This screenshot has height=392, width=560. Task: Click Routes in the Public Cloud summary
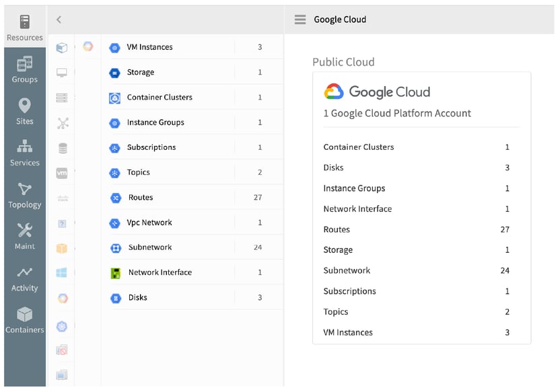click(x=337, y=229)
